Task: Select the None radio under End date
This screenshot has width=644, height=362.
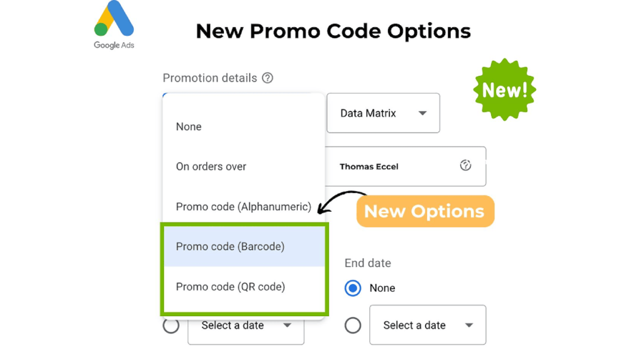Action: (352, 288)
